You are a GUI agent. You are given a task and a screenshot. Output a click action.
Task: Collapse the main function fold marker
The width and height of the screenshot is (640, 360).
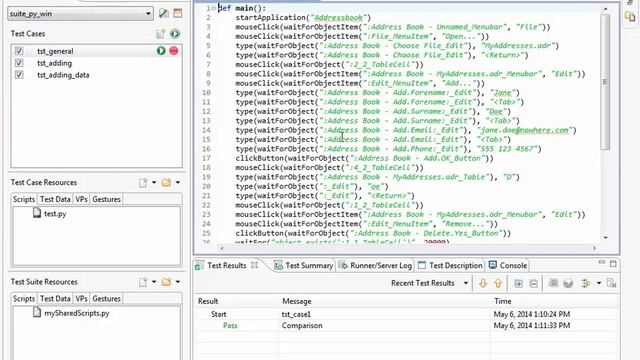pos(213,8)
